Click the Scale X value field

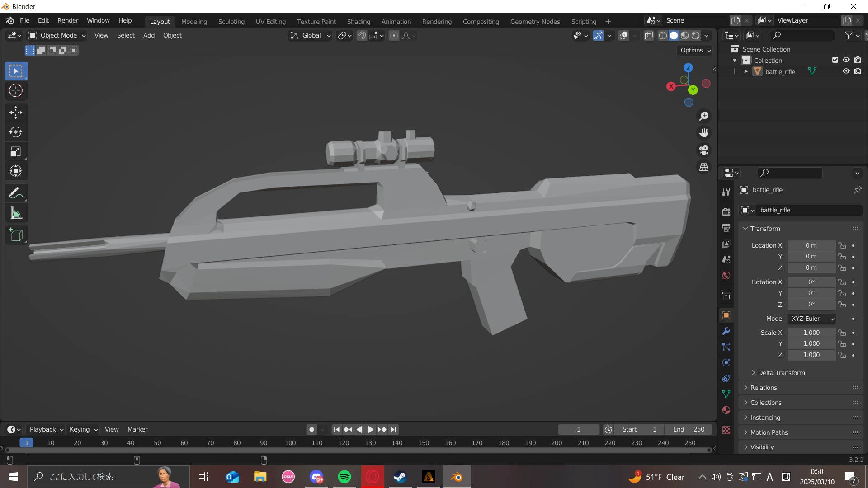pos(811,333)
